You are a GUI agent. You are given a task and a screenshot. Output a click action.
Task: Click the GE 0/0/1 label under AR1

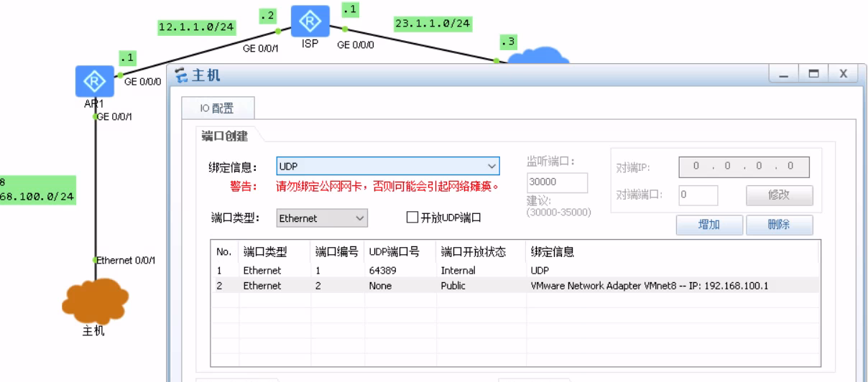(x=115, y=116)
